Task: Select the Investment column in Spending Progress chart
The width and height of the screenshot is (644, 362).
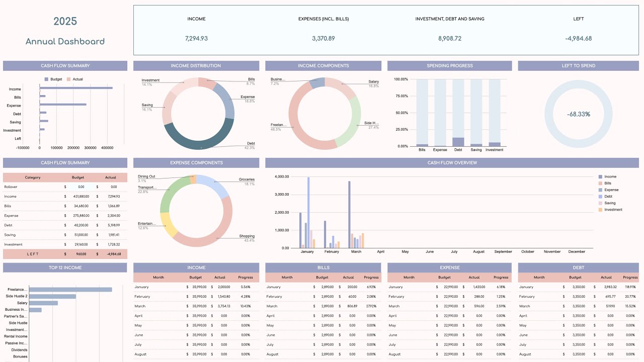Action: click(x=495, y=113)
